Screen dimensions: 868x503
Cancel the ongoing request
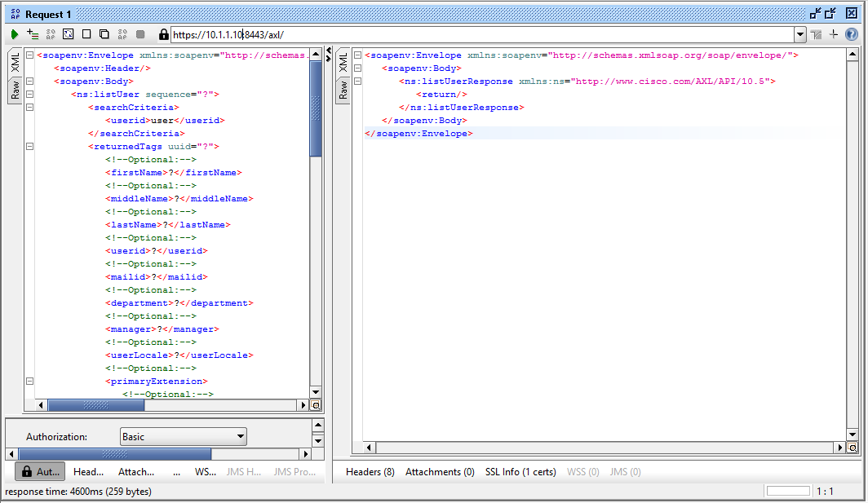click(139, 33)
